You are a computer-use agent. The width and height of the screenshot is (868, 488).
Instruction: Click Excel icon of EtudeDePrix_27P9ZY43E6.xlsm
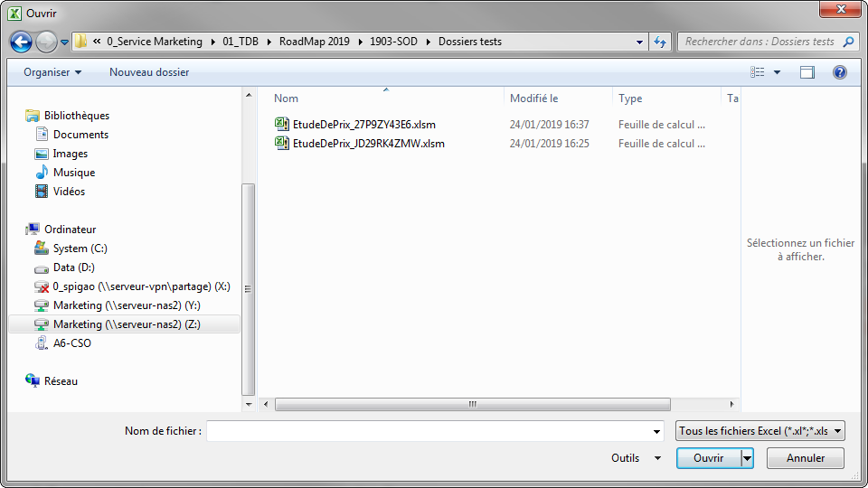(282, 124)
